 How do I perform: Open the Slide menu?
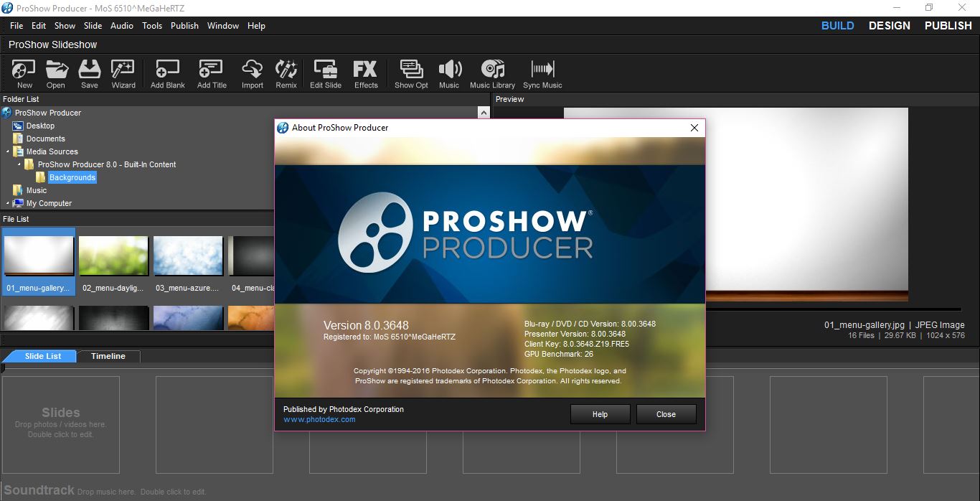point(93,26)
